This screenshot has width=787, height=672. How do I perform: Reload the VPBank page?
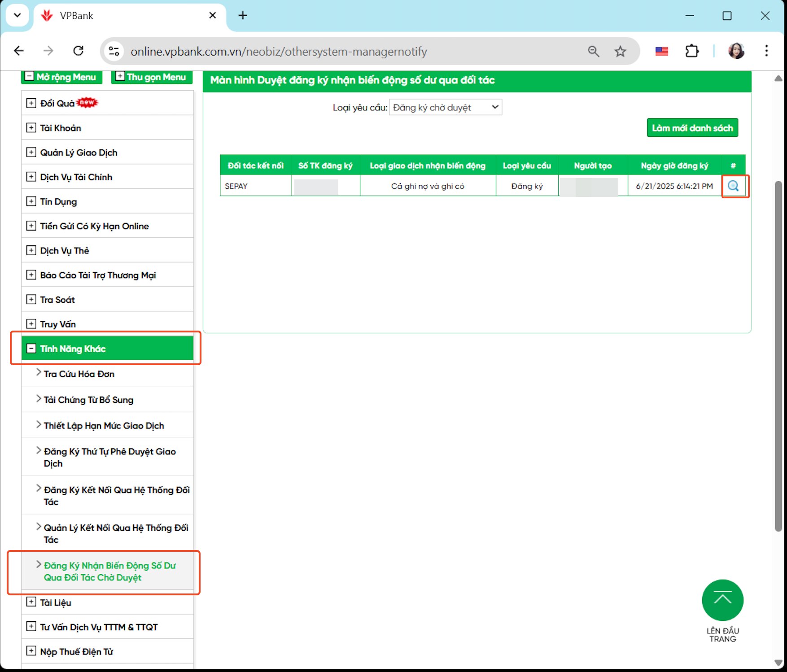tap(79, 51)
